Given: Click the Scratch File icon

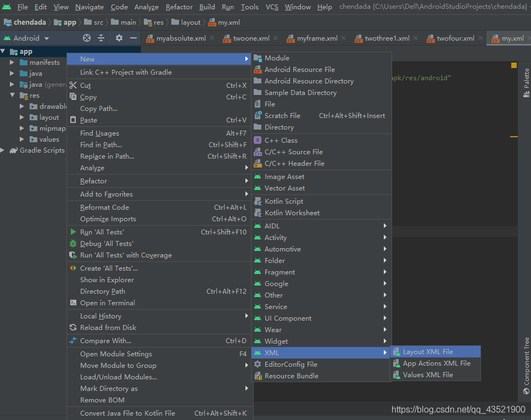Looking at the screenshot, I should click(x=258, y=115).
